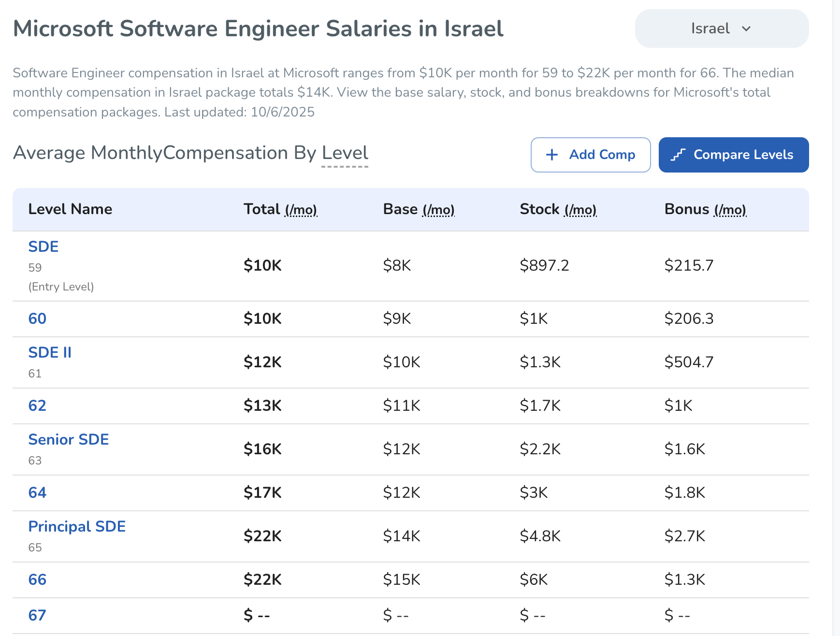Click the chevron arrow beside Israel
The image size is (840, 636).
(x=746, y=29)
